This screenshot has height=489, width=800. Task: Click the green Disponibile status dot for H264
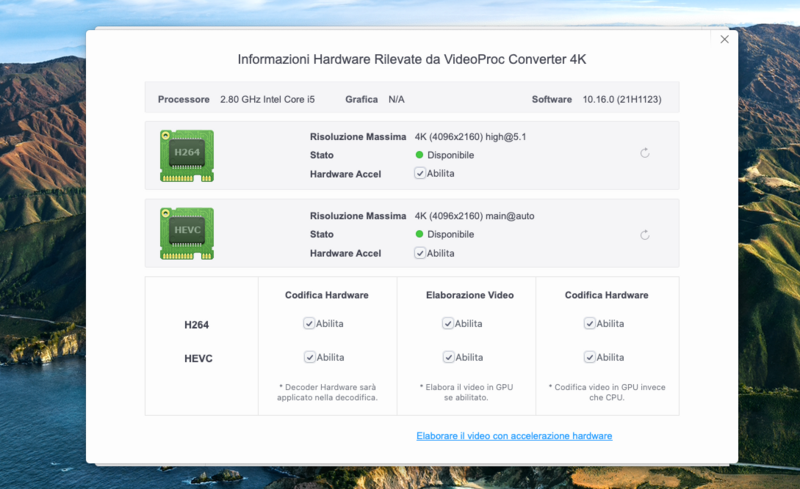(419, 155)
